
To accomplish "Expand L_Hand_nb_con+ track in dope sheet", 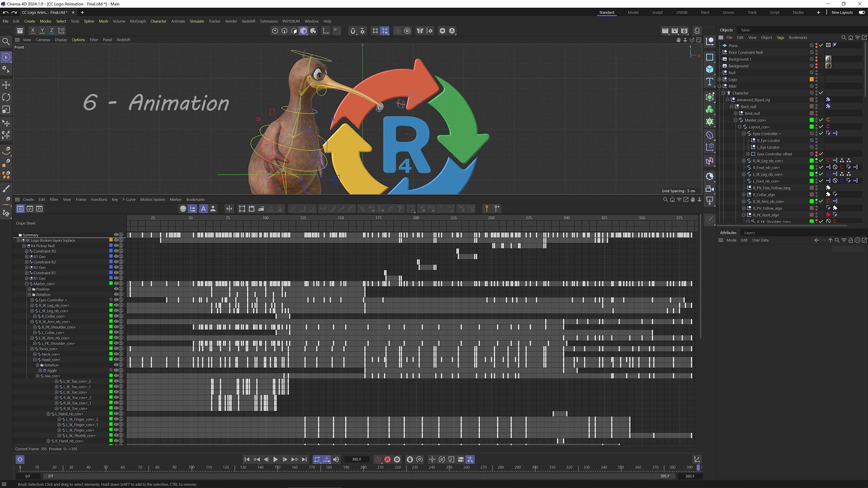I will [x=48, y=414].
